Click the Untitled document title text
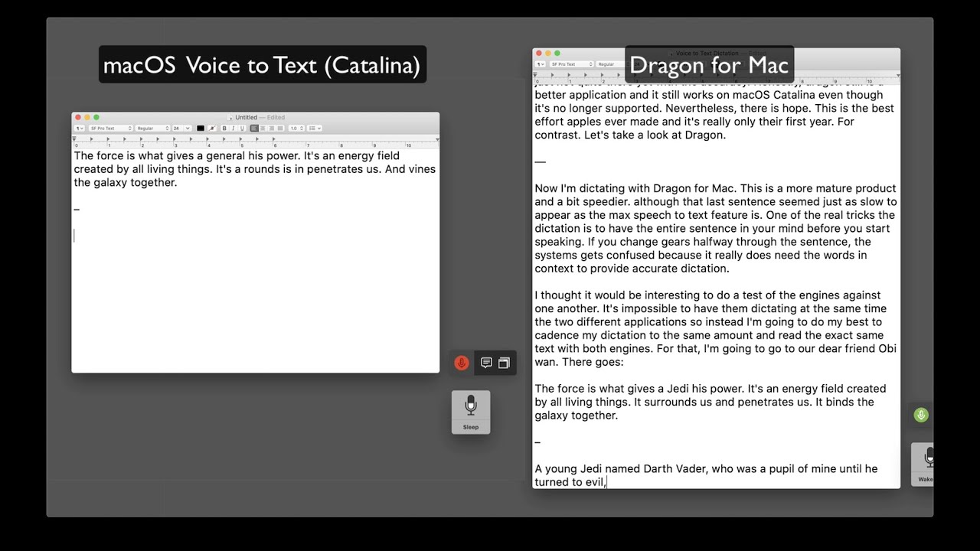The height and width of the screenshot is (551, 980). click(247, 117)
